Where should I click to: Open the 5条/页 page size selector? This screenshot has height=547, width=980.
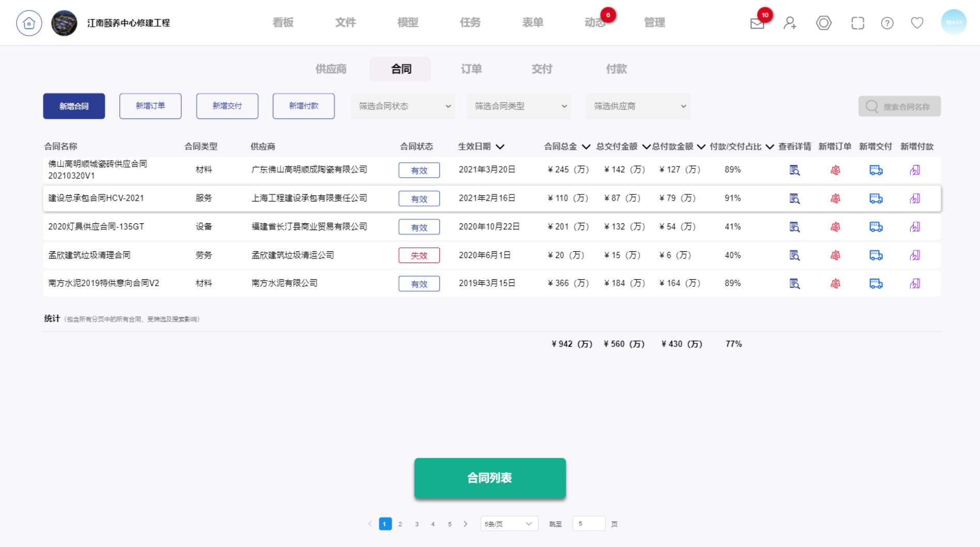pos(509,524)
